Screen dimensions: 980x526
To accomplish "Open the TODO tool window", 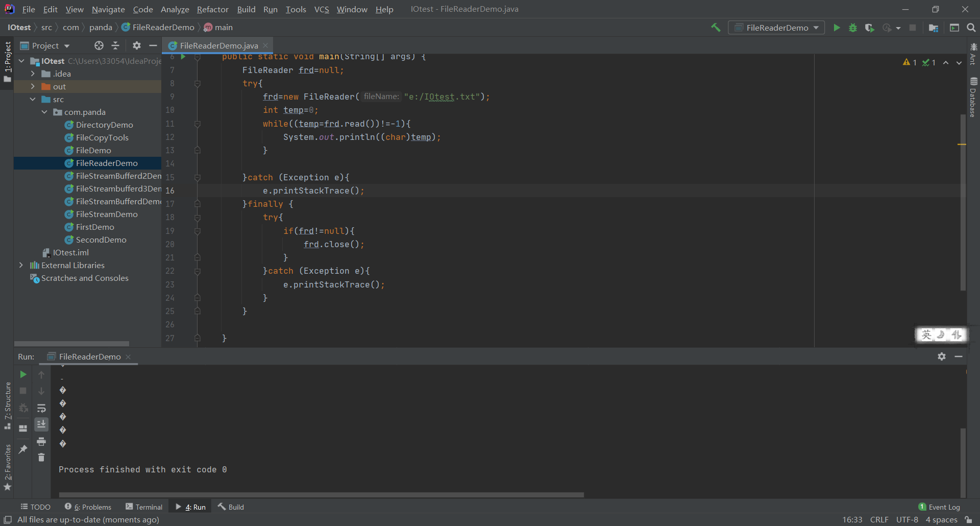I will click(x=35, y=507).
